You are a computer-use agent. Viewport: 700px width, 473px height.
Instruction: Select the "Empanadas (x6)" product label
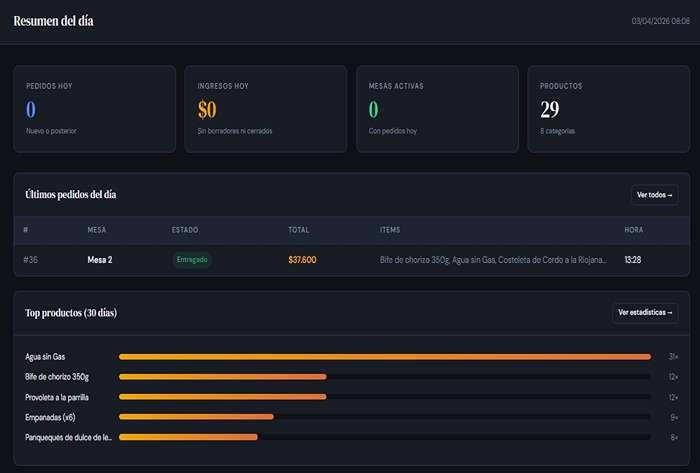tap(50, 417)
